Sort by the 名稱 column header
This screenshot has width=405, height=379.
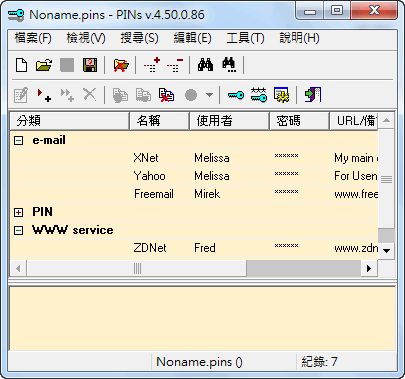(x=159, y=121)
